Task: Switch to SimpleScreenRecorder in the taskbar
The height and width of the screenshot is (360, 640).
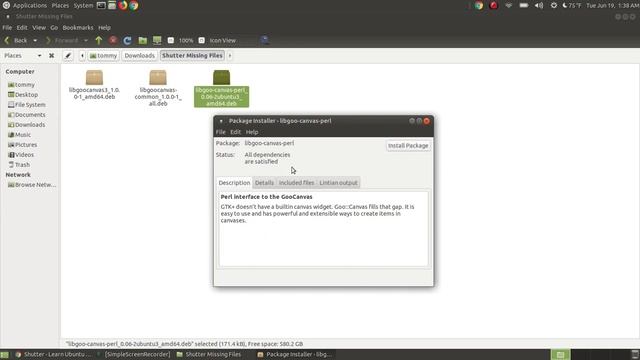Action: [135, 354]
